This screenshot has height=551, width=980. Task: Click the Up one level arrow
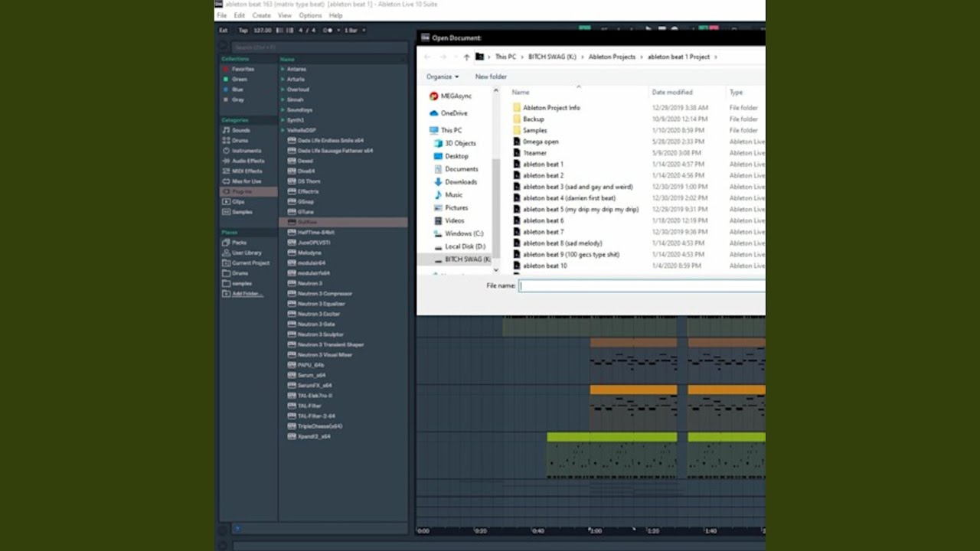tap(466, 57)
